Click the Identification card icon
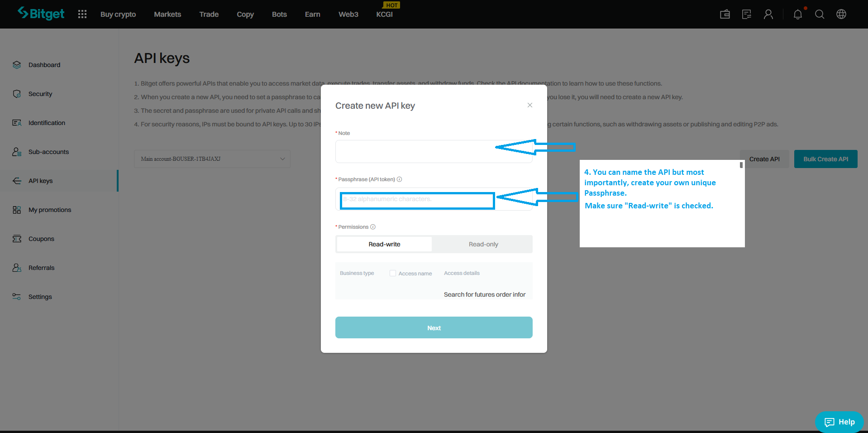868x433 pixels. pyautogui.click(x=17, y=123)
